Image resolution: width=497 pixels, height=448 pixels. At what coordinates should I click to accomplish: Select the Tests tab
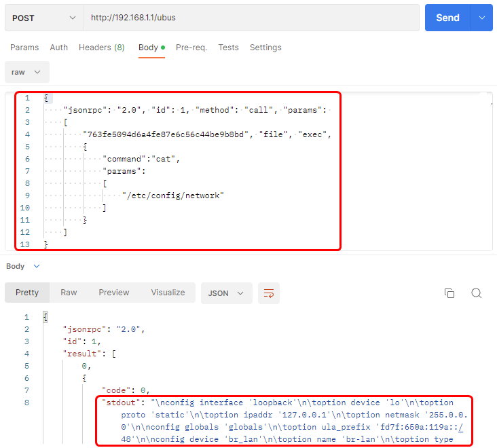(x=228, y=48)
